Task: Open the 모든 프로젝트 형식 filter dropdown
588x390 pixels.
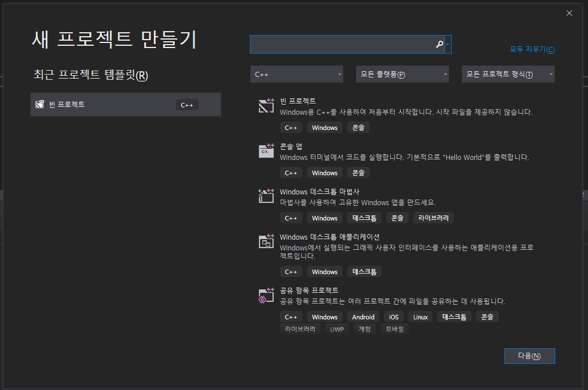Action: tap(508, 74)
